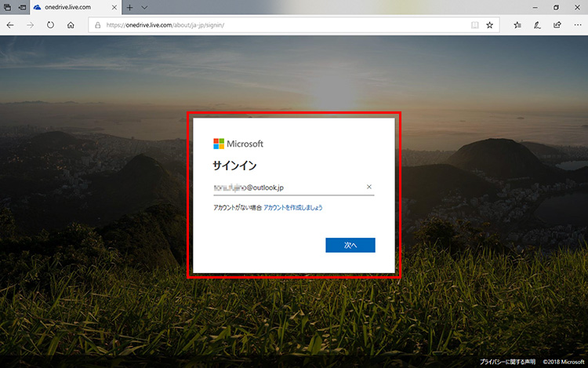Show tabs you've set aside icon

7,7
